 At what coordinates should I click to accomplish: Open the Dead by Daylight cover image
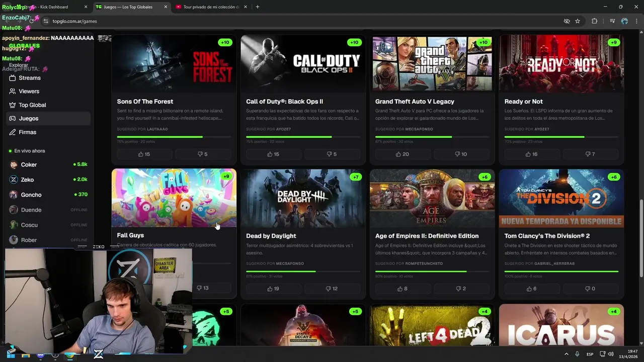tap(303, 198)
